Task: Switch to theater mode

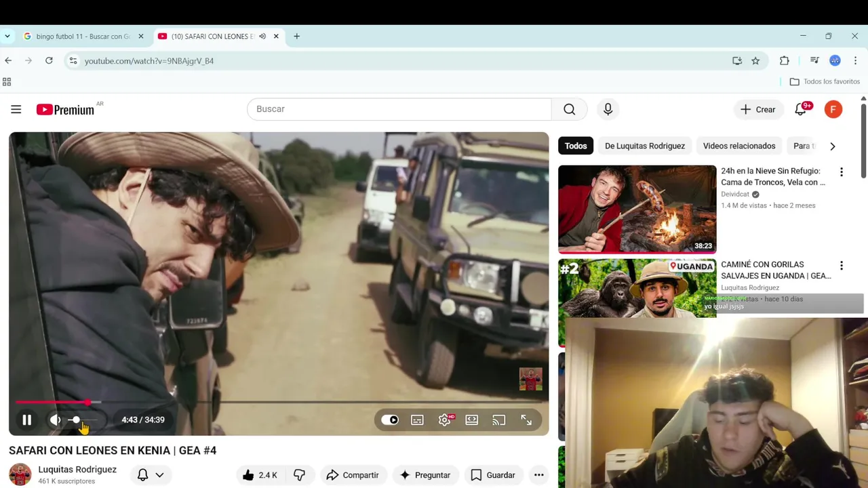Action: pos(471,420)
